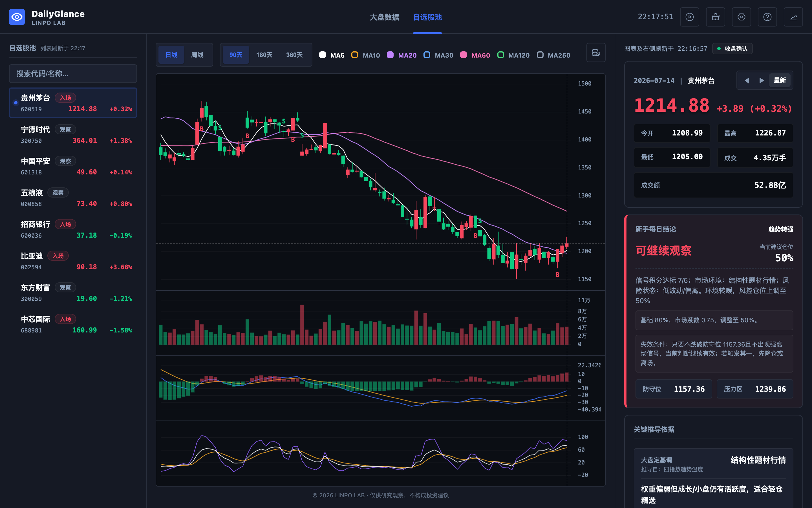Toggle MA60 moving average line
The height and width of the screenshot is (508, 812).
tap(475, 55)
